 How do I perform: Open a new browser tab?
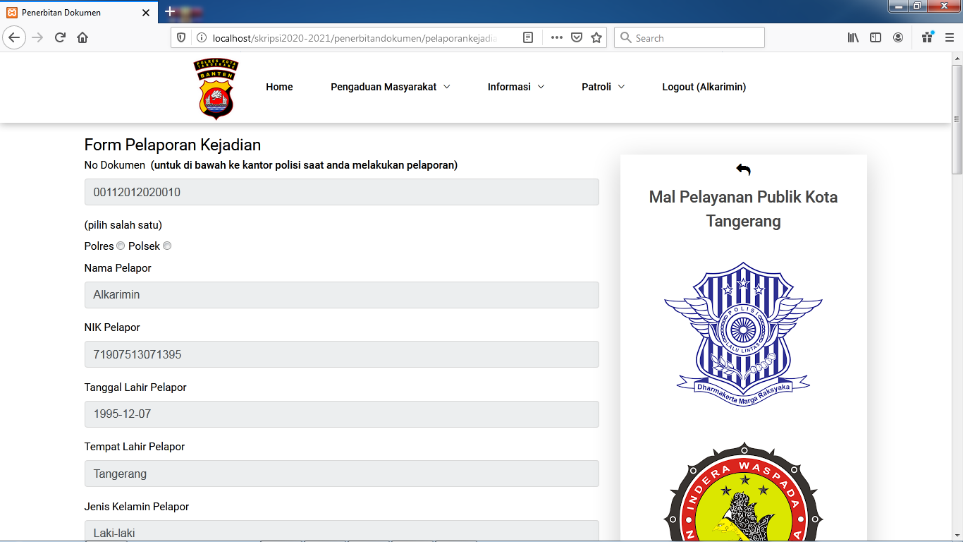[170, 12]
